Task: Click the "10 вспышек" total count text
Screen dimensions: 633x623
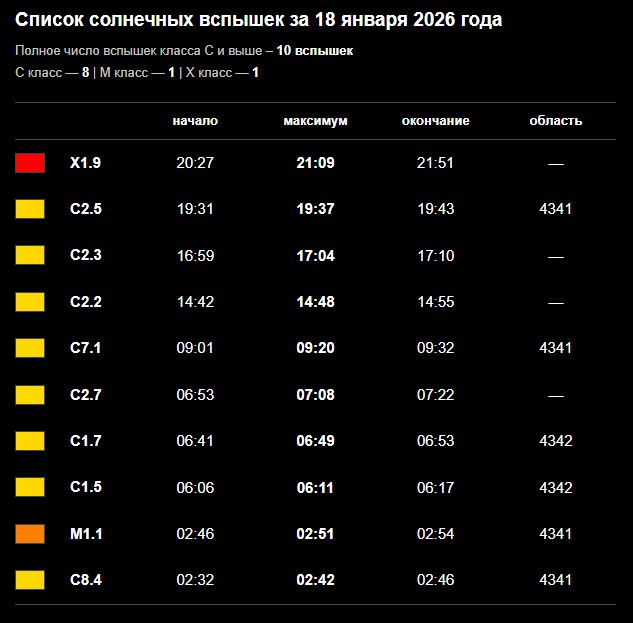Action: (314, 51)
